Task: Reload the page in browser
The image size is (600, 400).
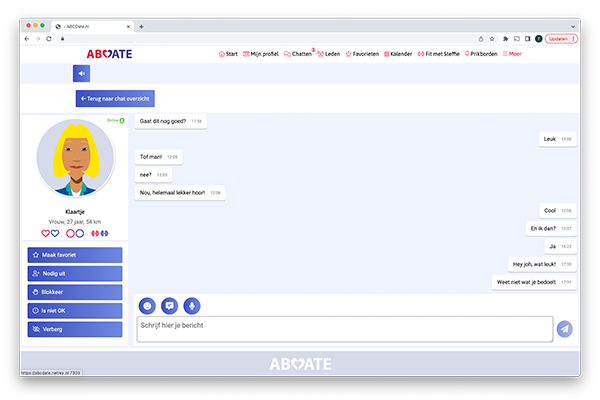Action: tap(49, 39)
